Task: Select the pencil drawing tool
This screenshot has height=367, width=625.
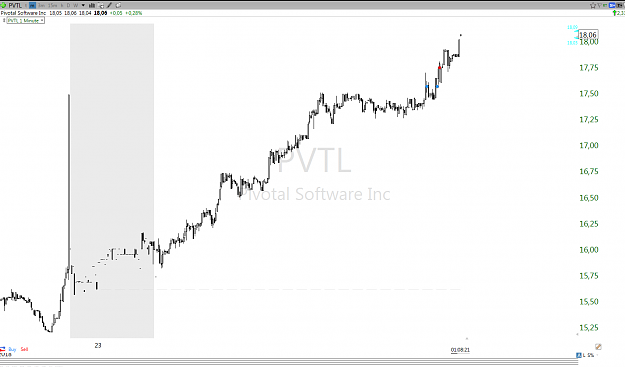Action: 110,6
